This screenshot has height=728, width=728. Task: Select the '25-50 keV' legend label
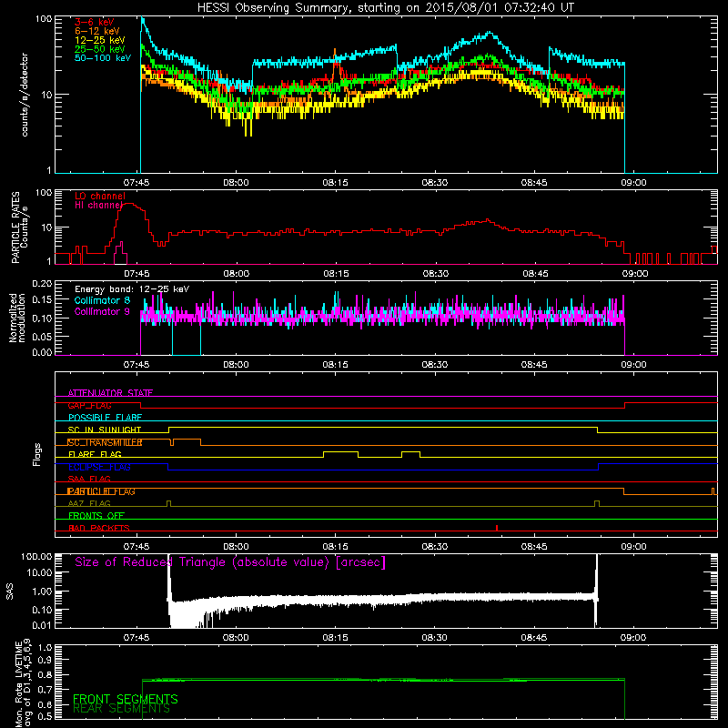99,49
